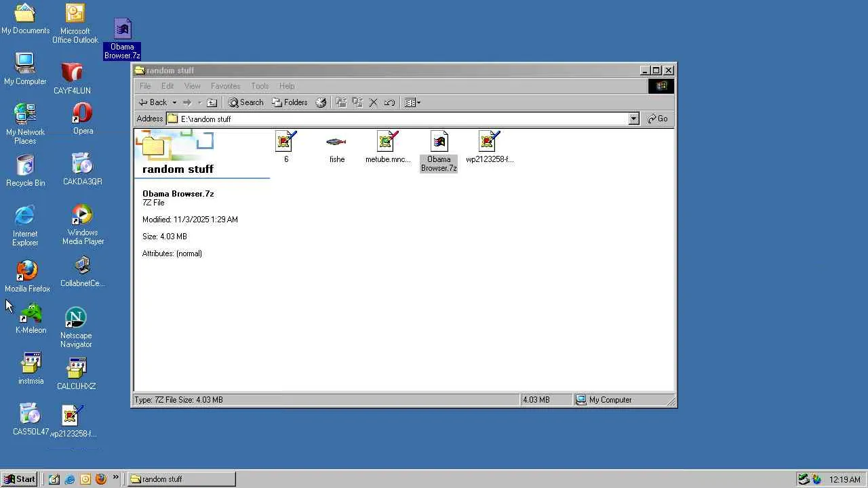Image resolution: width=868 pixels, height=488 pixels.
Task: Expand the Back history dropdown arrow
Action: tap(174, 102)
